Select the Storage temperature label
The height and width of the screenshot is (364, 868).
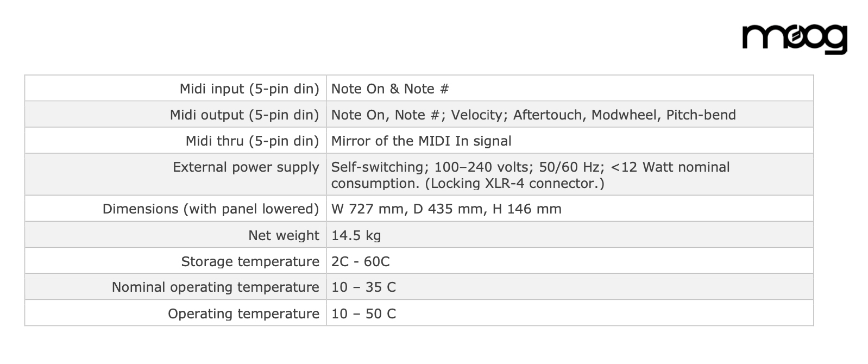tap(250, 261)
